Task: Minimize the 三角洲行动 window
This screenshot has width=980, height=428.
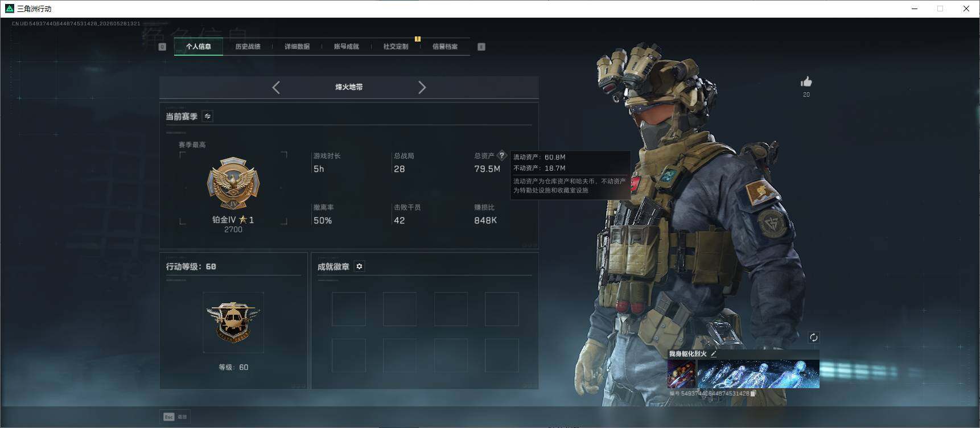Action: (915, 9)
